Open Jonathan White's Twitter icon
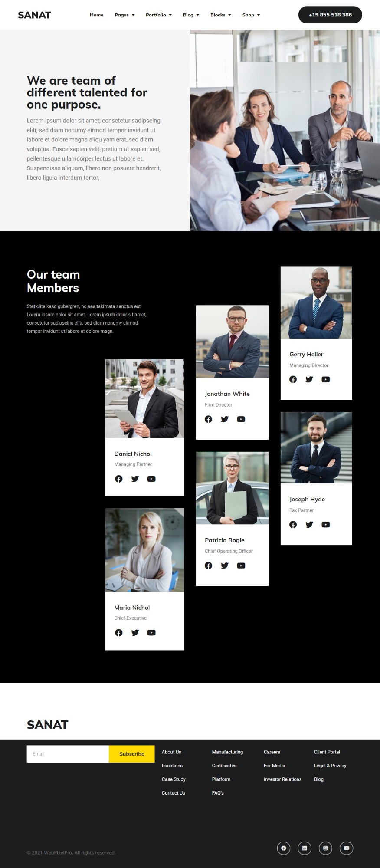Screen dimensions: 380x868 [225, 419]
